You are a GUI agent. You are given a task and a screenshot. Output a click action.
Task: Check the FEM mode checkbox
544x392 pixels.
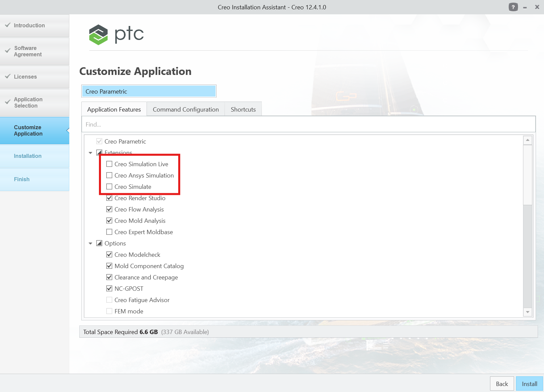[109, 311]
